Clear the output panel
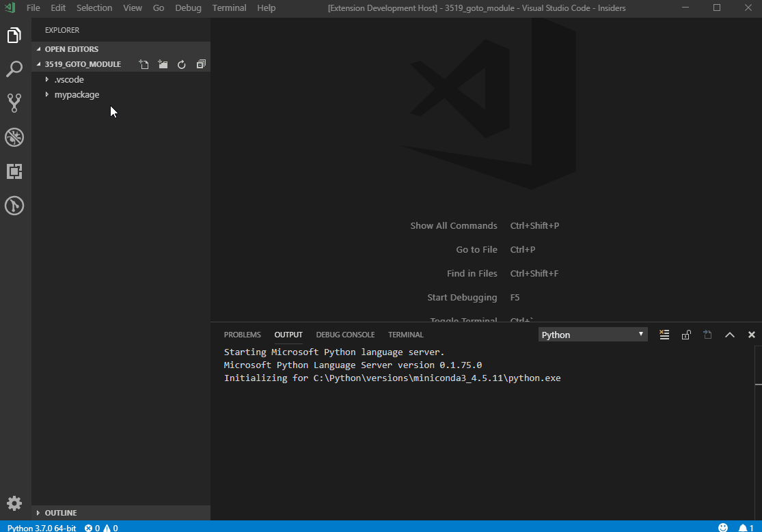 pos(664,334)
